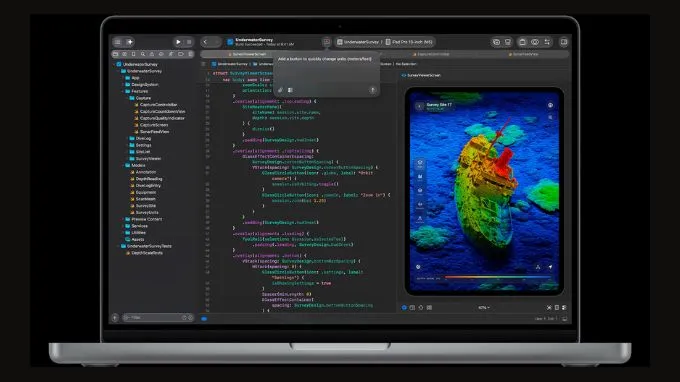The height and width of the screenshot is (382, 680).
Task: Run the UnderwaterSurvey build
Action: pos(178,42)
